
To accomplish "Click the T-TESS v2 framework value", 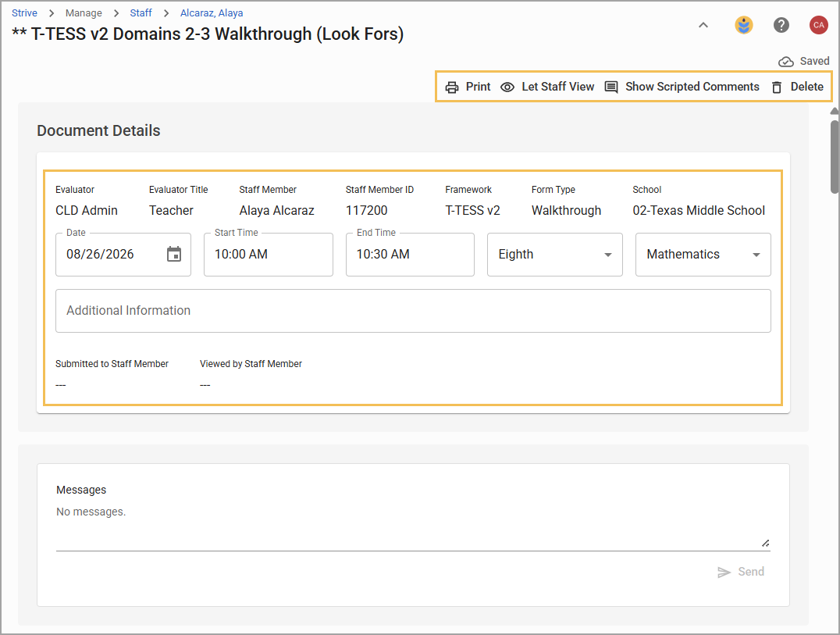I will (x=472, y=211).
